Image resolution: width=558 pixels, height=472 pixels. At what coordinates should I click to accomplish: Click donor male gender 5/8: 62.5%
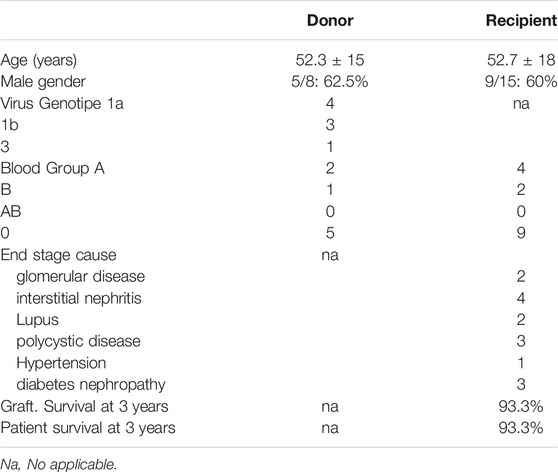click(330, 82)
